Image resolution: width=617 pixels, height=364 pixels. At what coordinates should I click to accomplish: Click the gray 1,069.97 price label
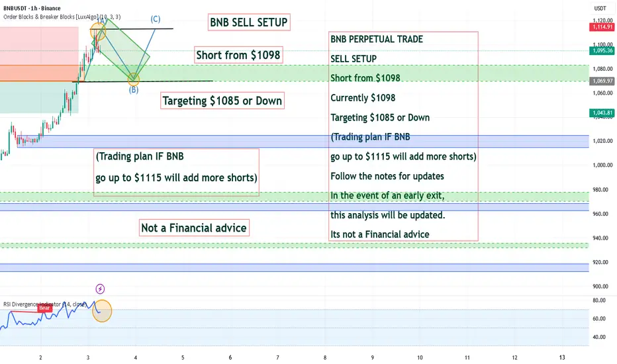601,81
